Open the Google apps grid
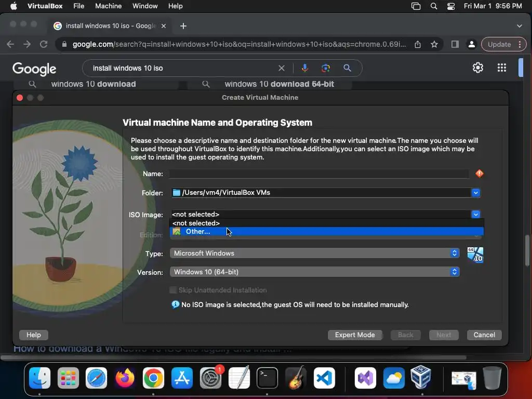 (x=502, y=68)
